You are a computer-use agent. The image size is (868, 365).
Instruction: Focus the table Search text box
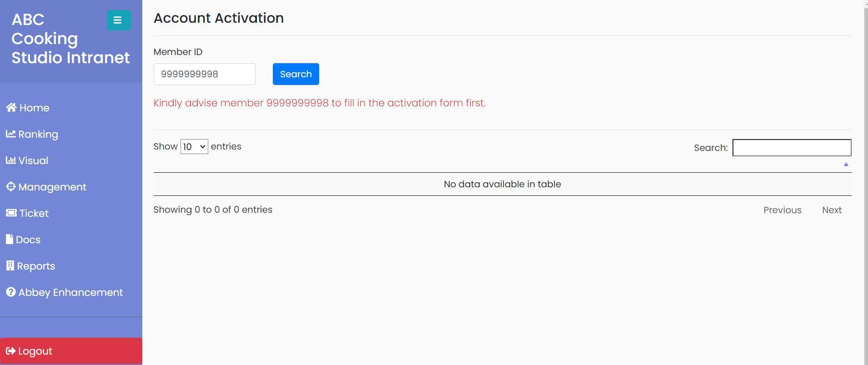[x=792, y=148]
